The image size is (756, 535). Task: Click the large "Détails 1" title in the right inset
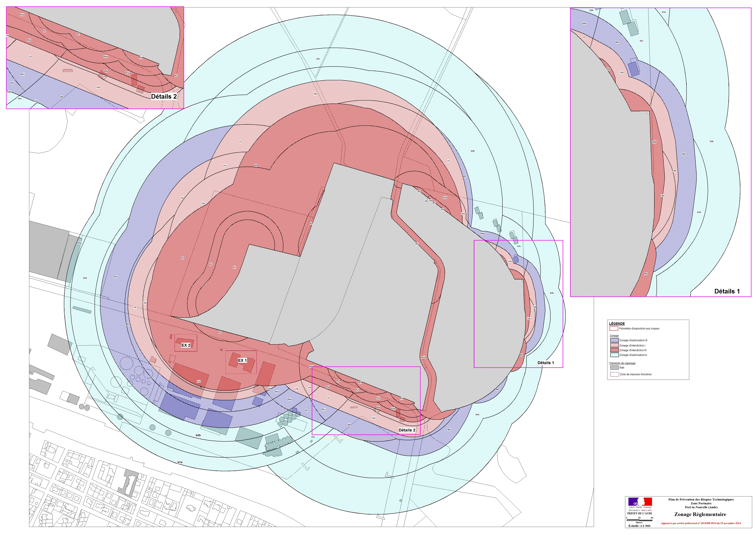point(727,291)
